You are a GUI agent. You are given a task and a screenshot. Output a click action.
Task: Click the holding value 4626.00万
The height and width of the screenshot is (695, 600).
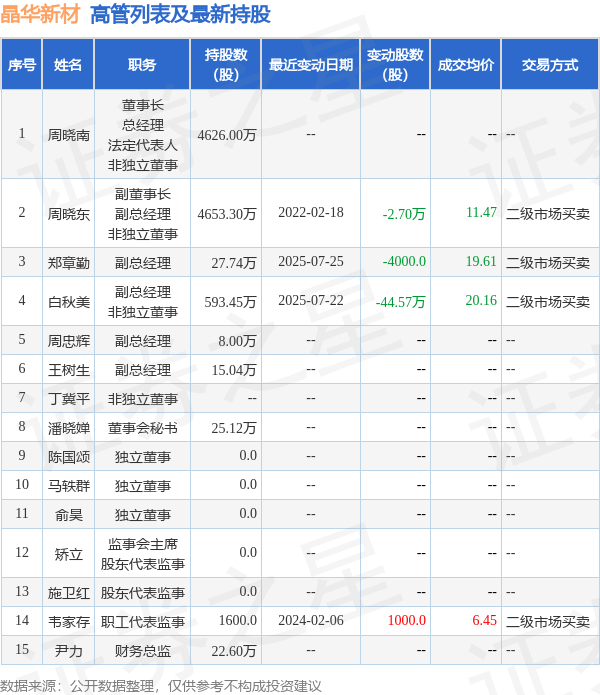[x=227, y=135]
